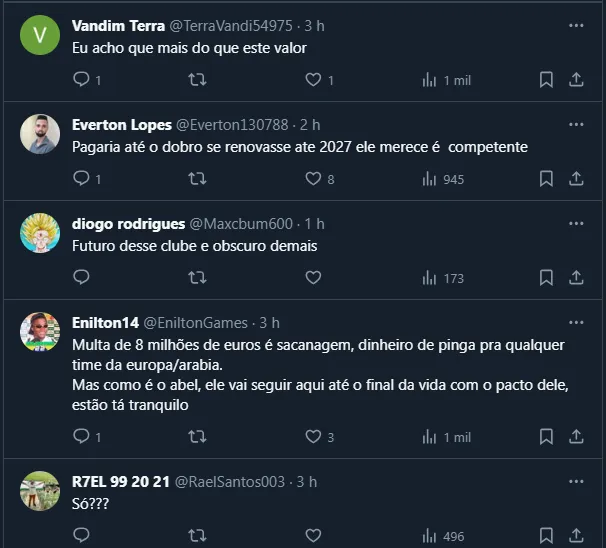Expand the more menu on Enilton14's tweet

(x=576, y=323)
